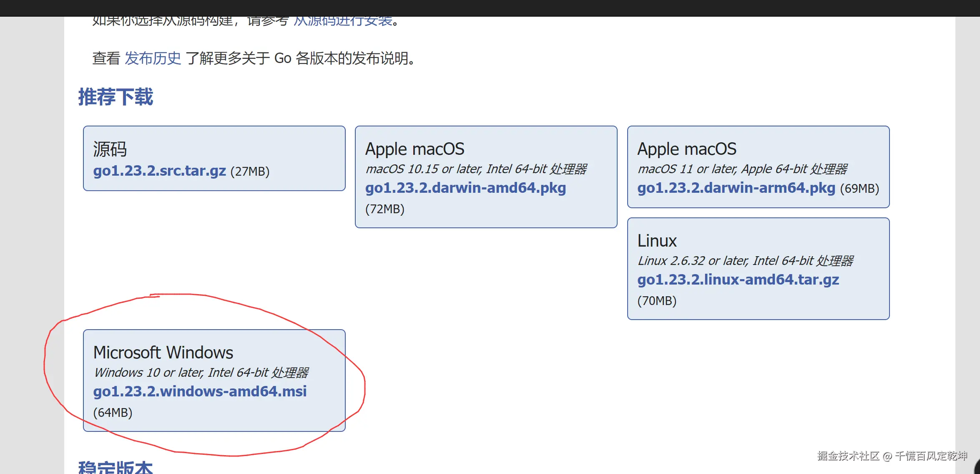Download go1.23.2.darwin-amd64.pkg installer

tap(465, 188)
